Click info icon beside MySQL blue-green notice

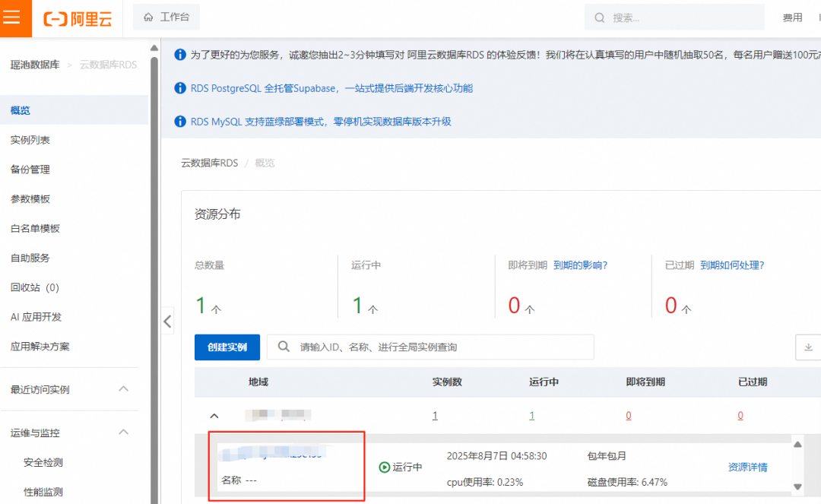point(180,122)
